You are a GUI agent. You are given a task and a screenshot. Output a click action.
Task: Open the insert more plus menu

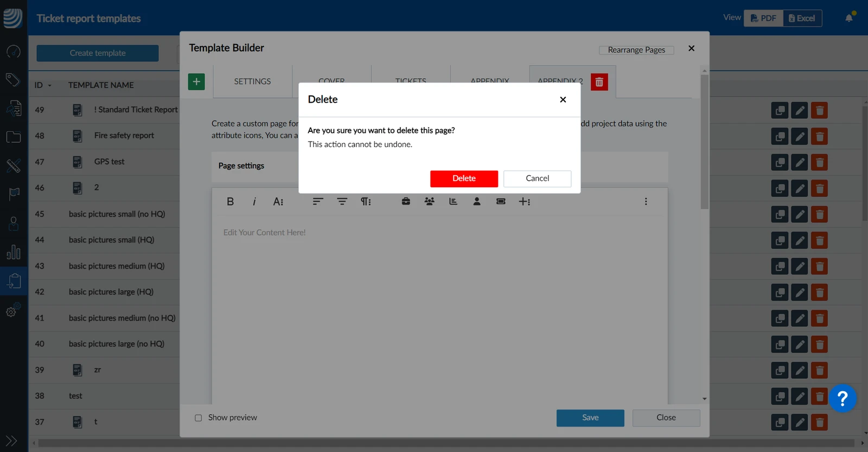(524, 201)
